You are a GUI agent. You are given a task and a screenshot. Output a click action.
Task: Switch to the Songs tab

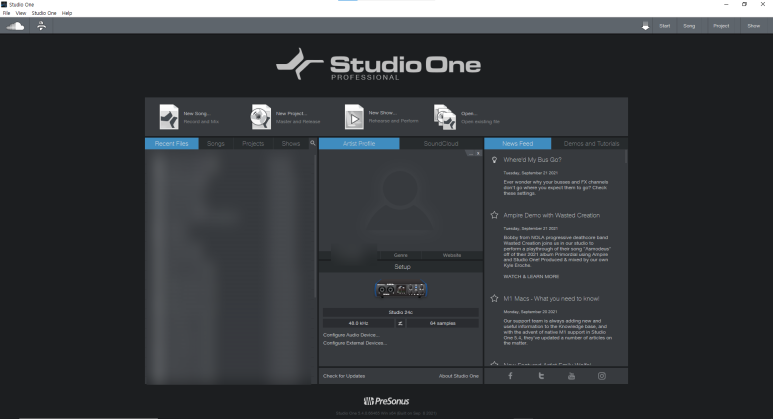point(215,143)
